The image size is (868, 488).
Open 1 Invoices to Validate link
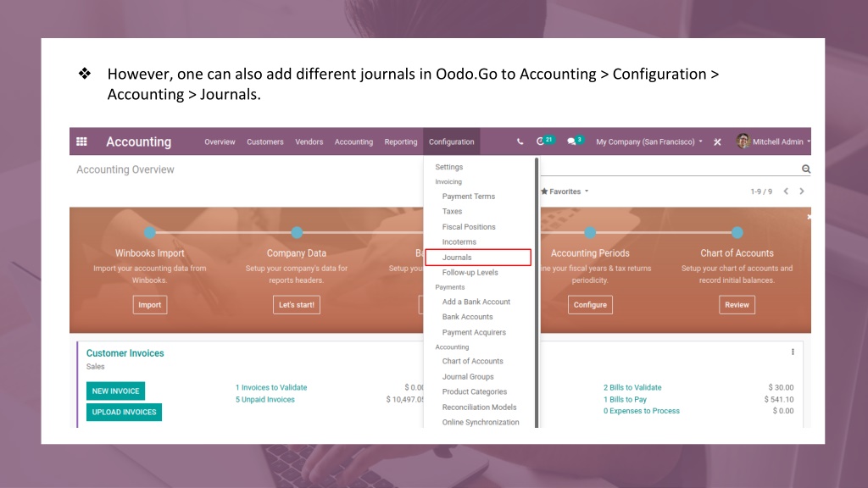[271, 387]
